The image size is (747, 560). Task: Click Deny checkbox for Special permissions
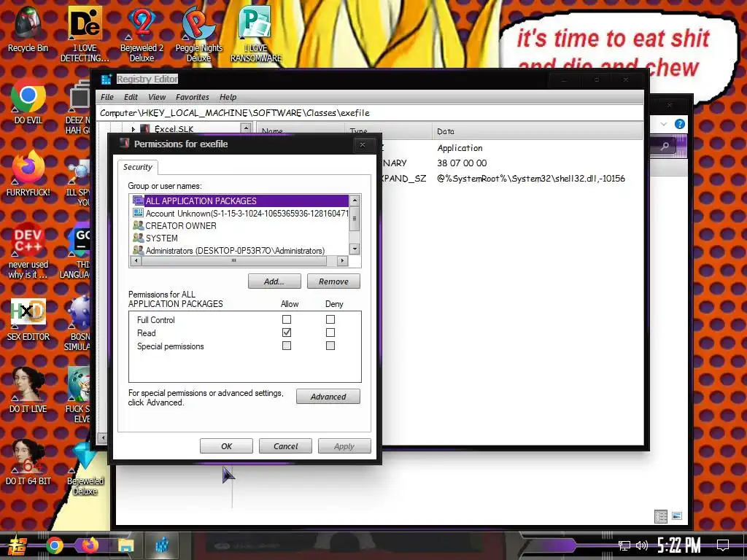tap(330, 346)
